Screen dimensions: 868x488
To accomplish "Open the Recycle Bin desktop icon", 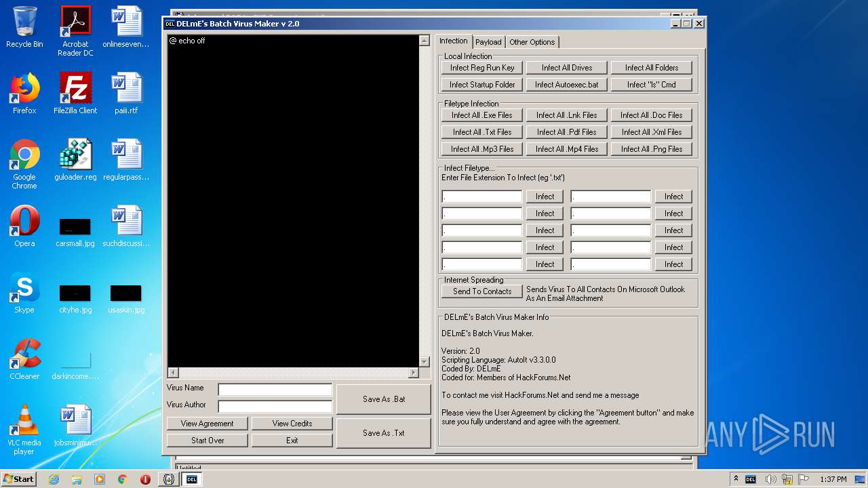I will tap(24, 27).
